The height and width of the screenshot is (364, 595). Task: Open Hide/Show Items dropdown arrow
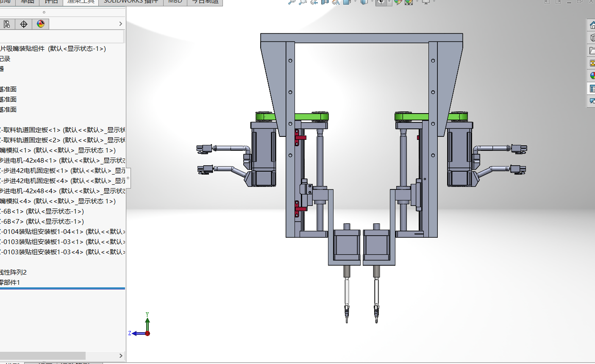coord(389,2)
